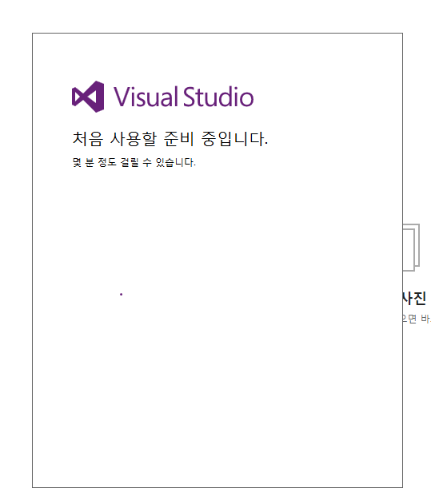Click the purple Visual Studio logo icon
This screenshot has width=431, height=504.
tap(88, 97)
